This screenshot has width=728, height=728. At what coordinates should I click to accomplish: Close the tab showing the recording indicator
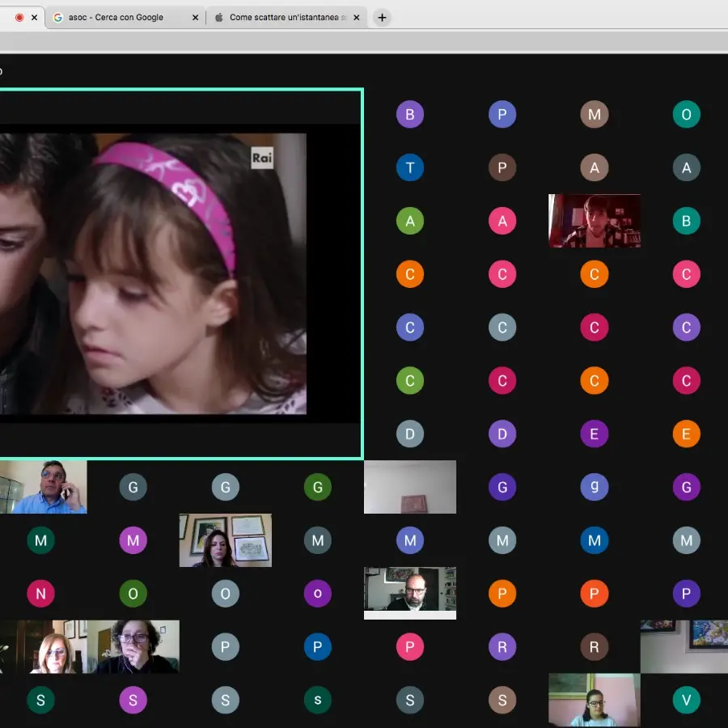(x=34, y=18)
